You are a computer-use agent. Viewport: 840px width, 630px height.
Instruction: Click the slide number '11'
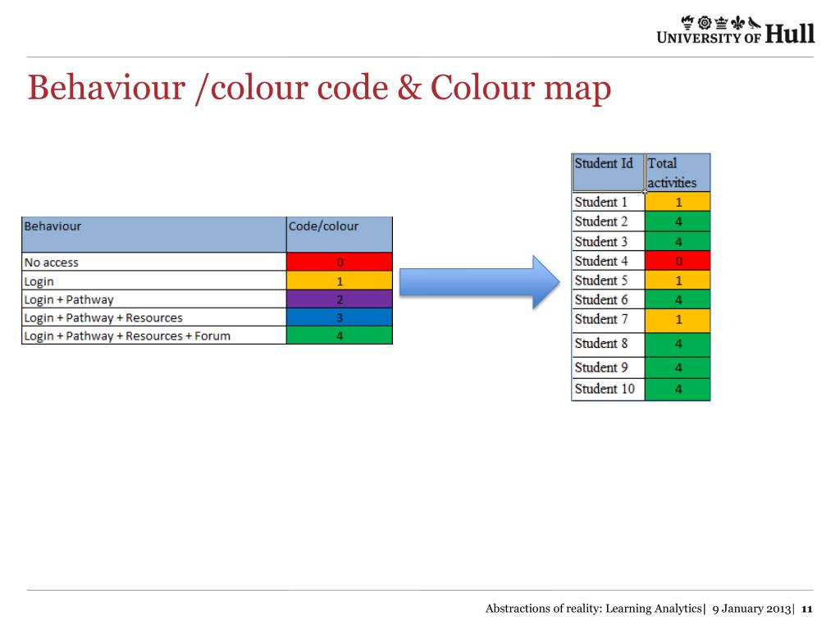(807, 609)
